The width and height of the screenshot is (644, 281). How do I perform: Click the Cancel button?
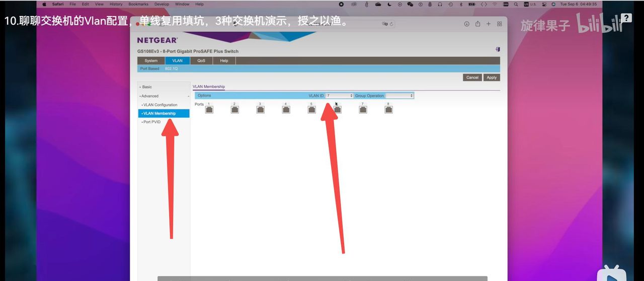[x=472, y=78]
